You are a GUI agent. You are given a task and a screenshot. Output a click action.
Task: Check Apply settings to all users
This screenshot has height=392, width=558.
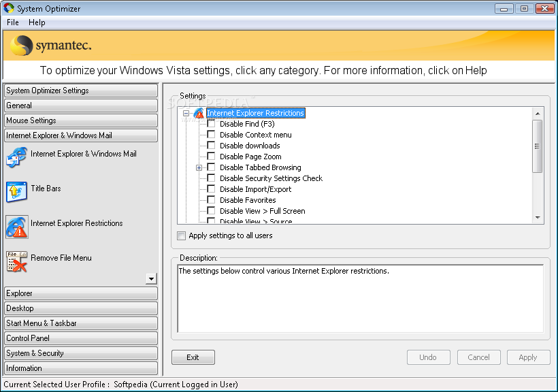pos(182,235)
